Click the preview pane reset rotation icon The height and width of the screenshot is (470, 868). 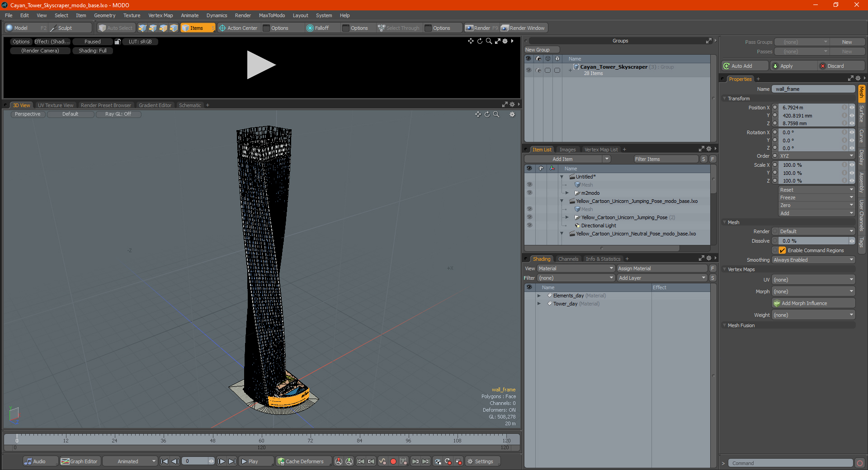tap(480, 41)
